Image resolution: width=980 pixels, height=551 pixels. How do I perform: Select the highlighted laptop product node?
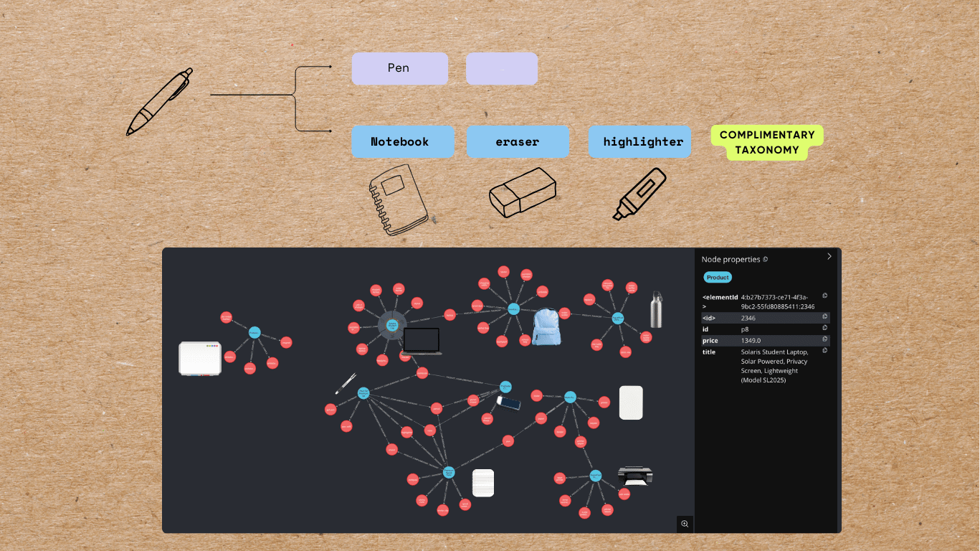(392, 326)
